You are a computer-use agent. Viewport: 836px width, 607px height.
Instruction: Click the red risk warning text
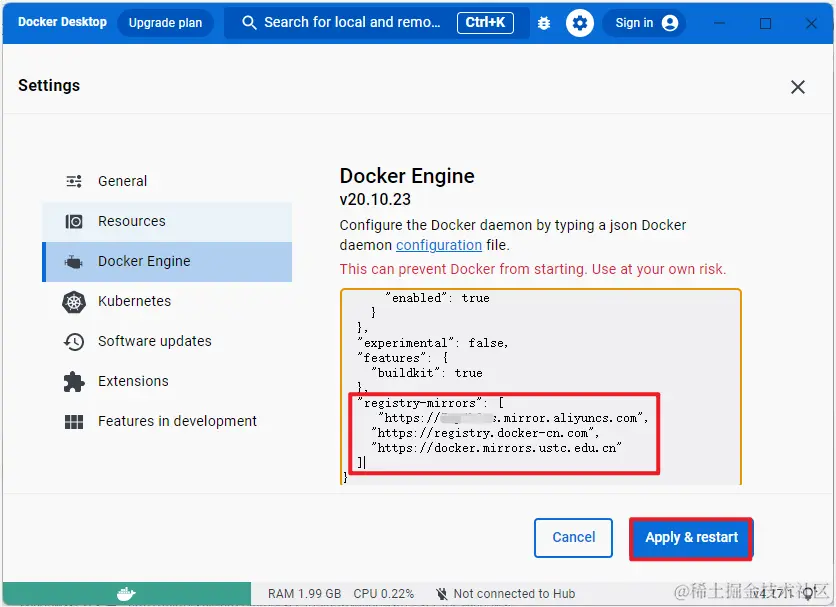pos(533,269)
